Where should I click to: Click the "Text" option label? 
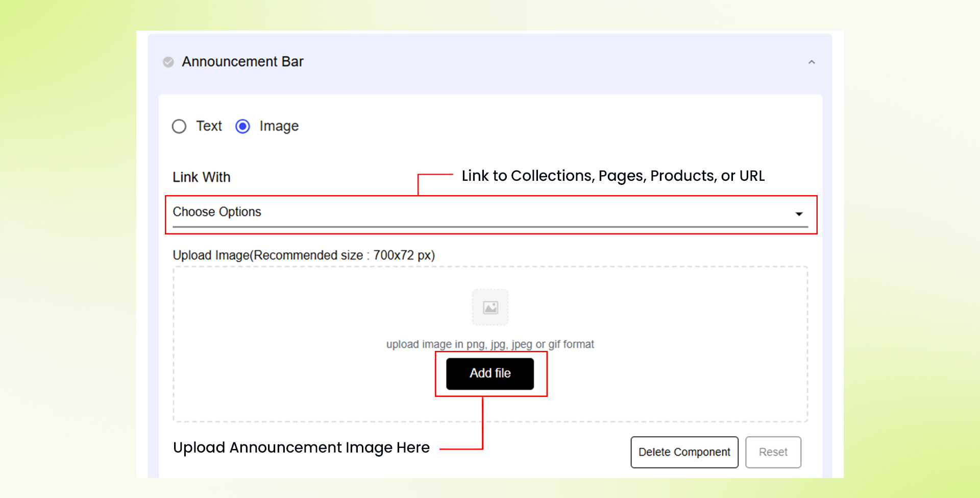pos(209,126)
